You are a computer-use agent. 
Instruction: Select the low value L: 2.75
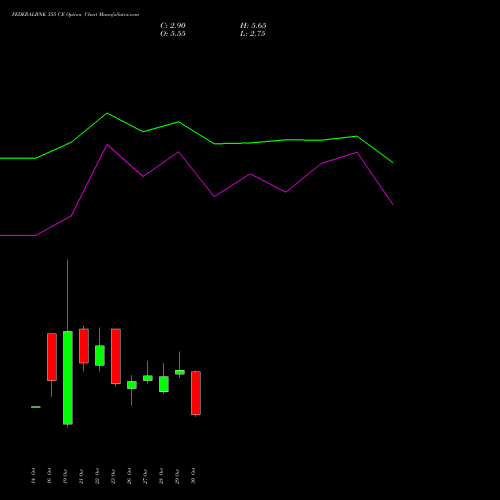(253, 34)
